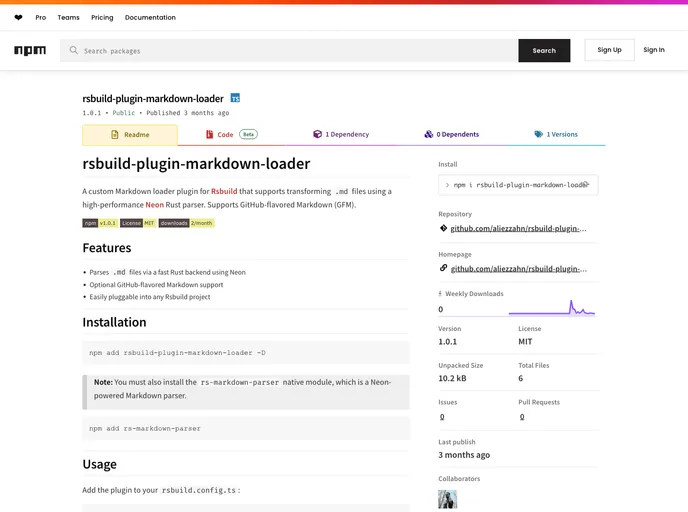Open the collaborator avatar

point(448,500)
